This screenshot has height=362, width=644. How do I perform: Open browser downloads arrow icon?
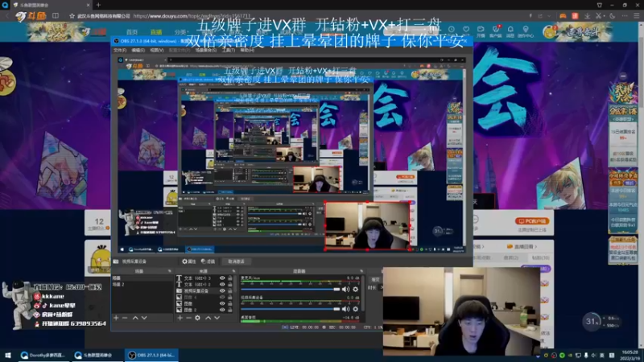pos(588,15)
